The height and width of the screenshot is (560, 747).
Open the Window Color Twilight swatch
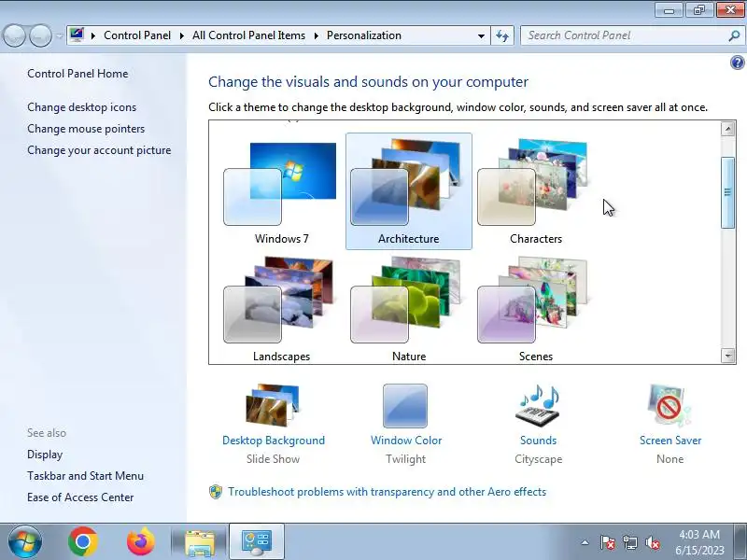point(405,406)
